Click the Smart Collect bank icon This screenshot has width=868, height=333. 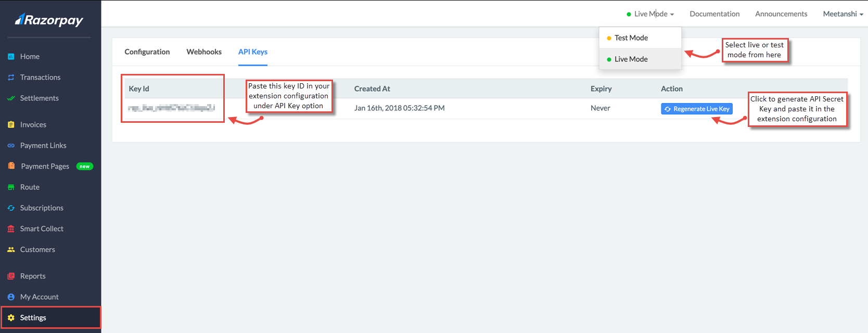tap(11, 228)
